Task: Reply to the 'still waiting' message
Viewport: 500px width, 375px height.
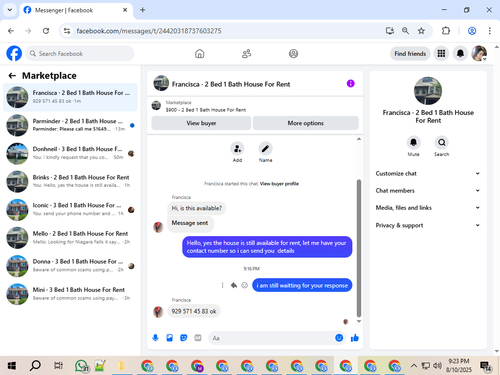Action: click(x=234, y=285)
